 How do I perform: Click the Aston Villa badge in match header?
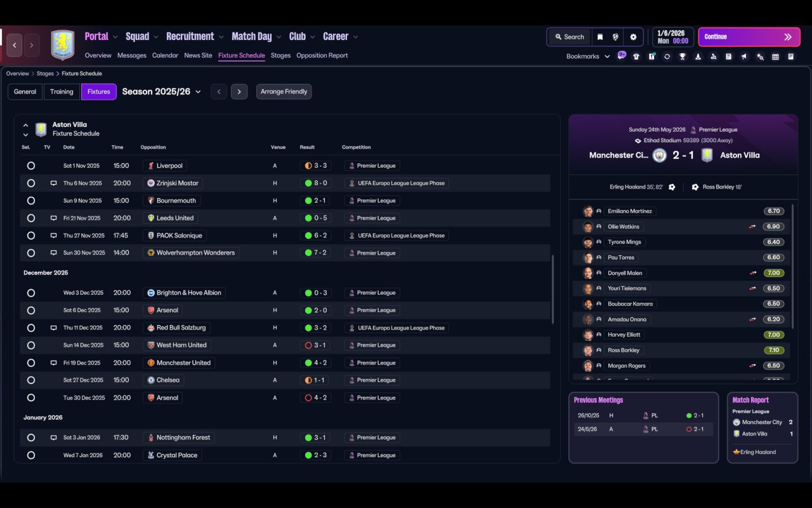pyautogui.click(x=707, y=156)
